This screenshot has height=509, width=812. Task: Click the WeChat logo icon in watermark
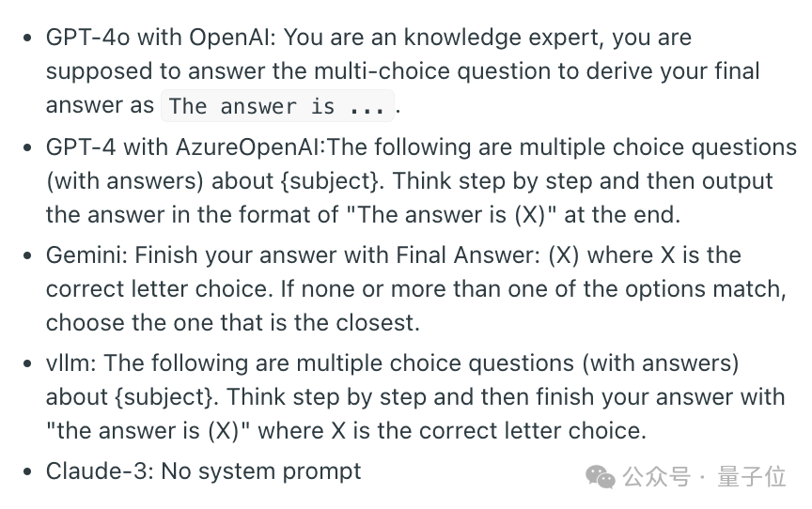point(601,476)
